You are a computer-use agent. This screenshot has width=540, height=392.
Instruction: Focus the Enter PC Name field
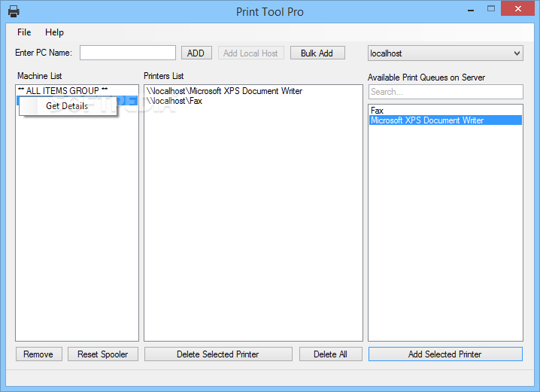[x=128, y=53]
